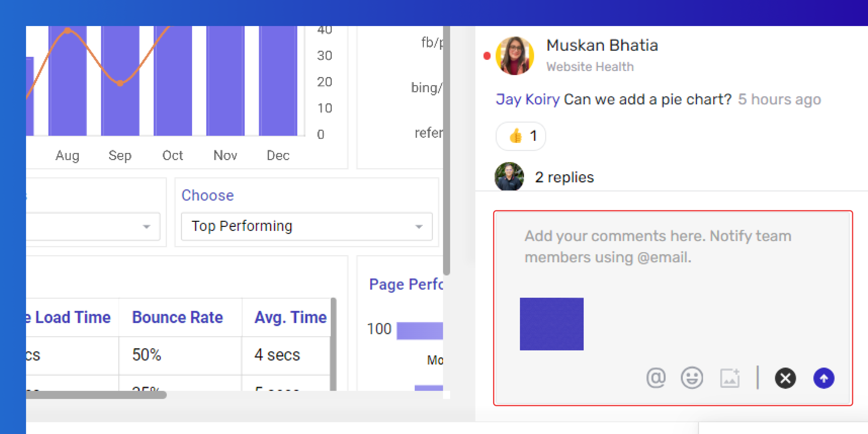This screenshot has height=434, width=868.
Task: Click the Avg. Time column header
Action: (x=291, y=317)
